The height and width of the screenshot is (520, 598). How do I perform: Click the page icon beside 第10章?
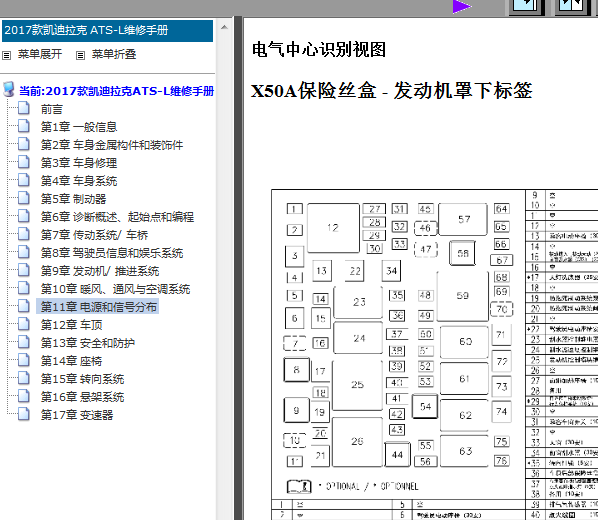pyautogui.click(x=24, y=288)
